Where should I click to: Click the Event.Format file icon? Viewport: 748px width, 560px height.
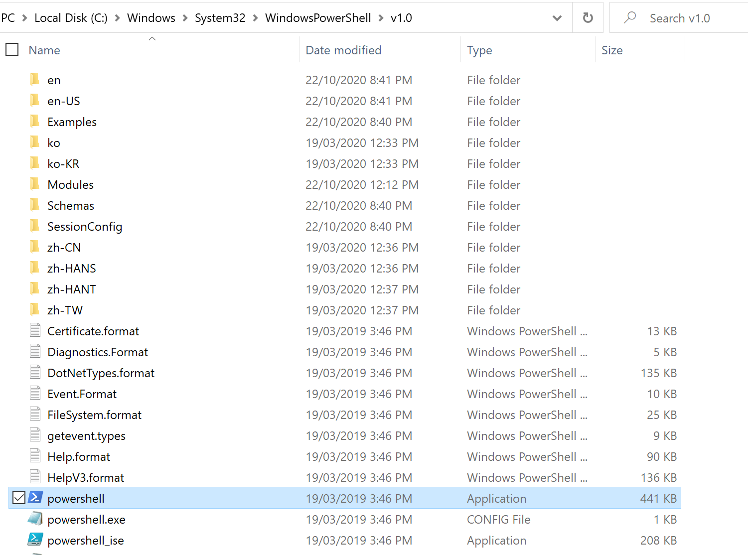[35, 393]
